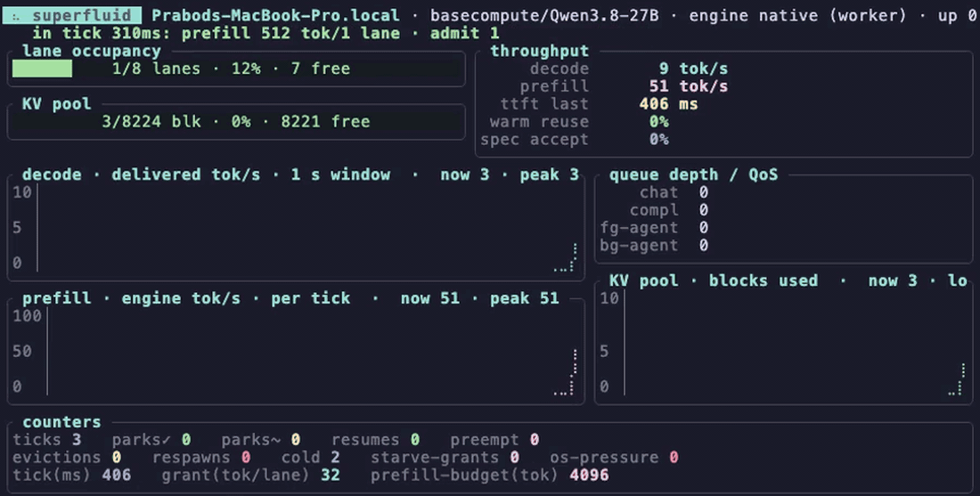This screenshot has width=980, height=496.
Task: Click the 'KV pool · blocks used' chart title
Action: 714,281
